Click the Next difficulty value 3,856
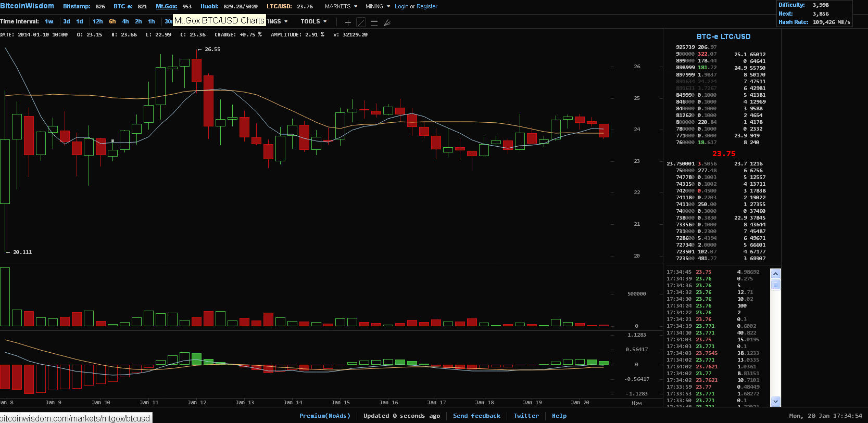 pos(821,14)
